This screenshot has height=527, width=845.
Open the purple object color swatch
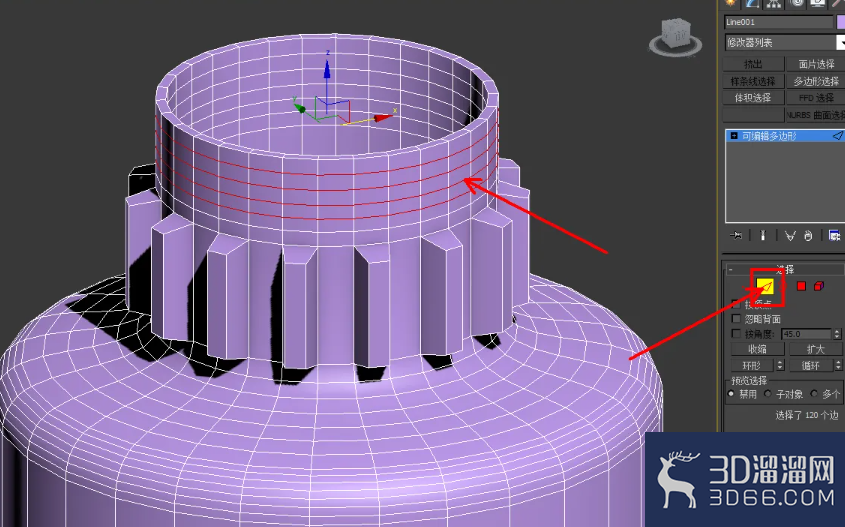(841, 22)
